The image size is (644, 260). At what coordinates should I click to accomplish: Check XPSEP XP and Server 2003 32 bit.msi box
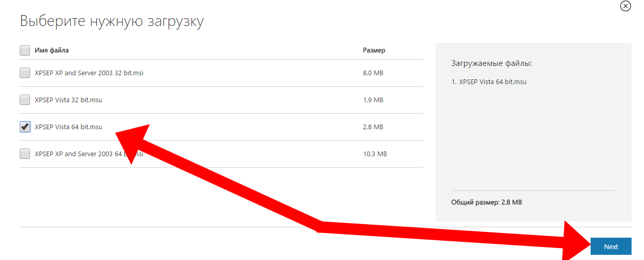click(25, 73)
